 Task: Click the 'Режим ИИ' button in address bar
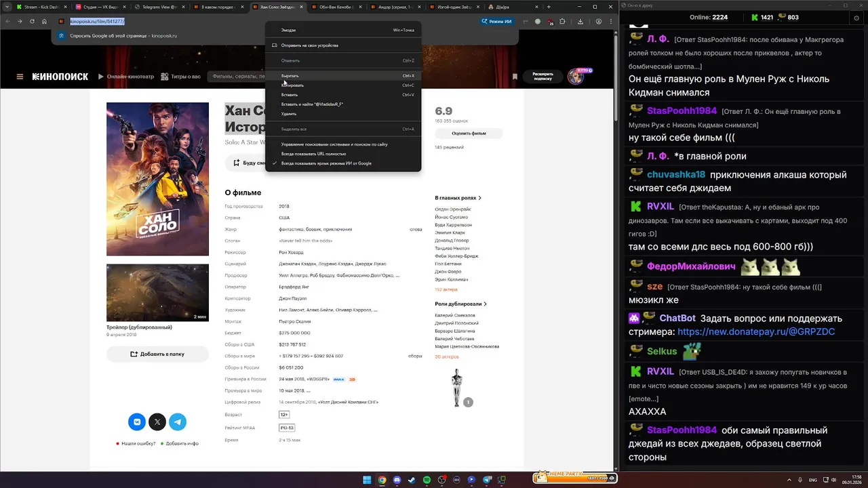point(496,21)
